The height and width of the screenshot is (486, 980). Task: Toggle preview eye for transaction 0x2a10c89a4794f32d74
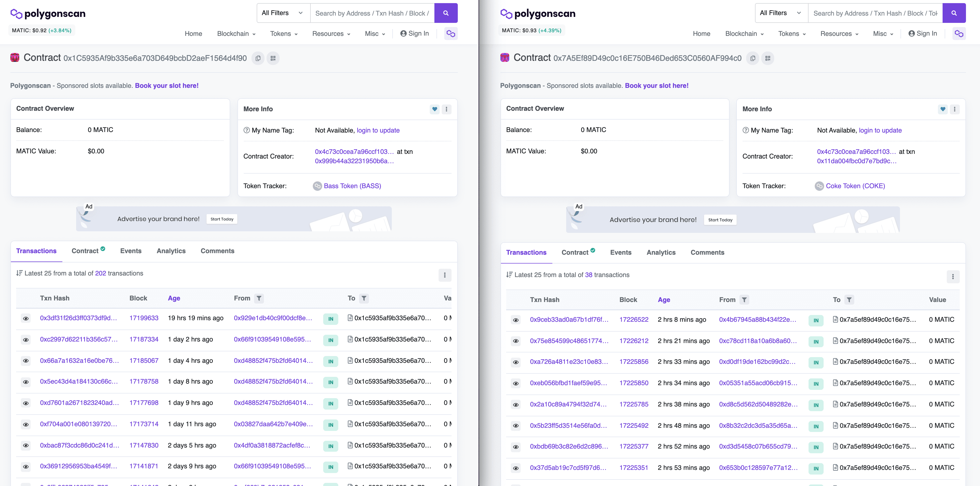pyautogui.click(x=516, y=405)
